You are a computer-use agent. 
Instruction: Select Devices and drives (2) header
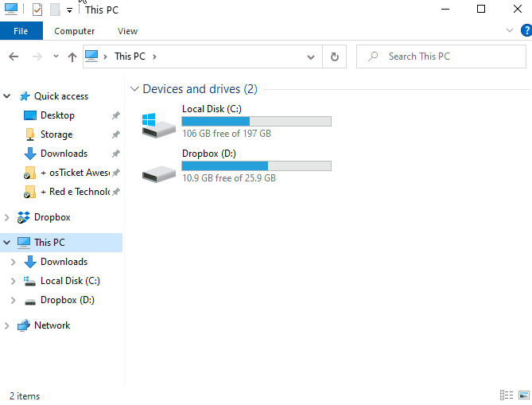[200, 89]
